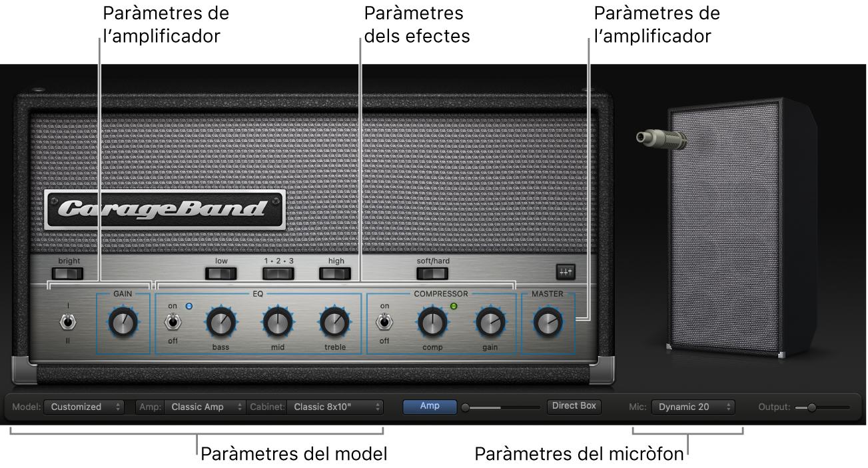This screenshot has width=868, height=468.
Task: Switch the EQ on/off toggle
Action: click(173, 323)
